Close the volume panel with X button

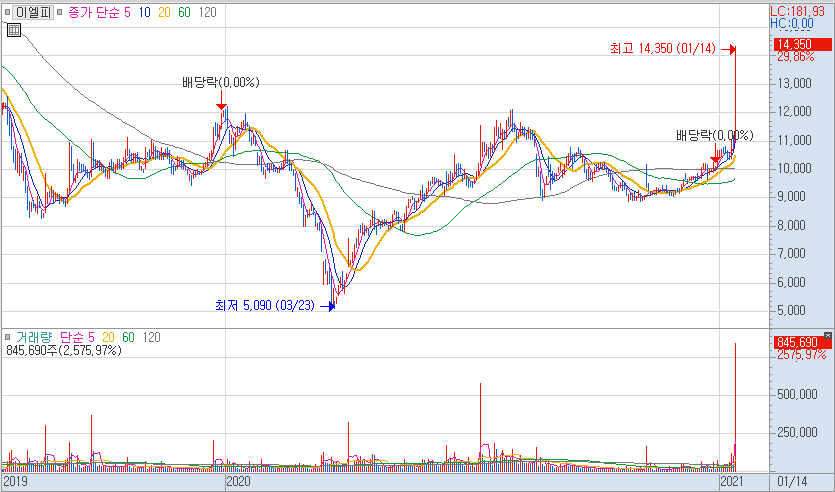(828, 335)
